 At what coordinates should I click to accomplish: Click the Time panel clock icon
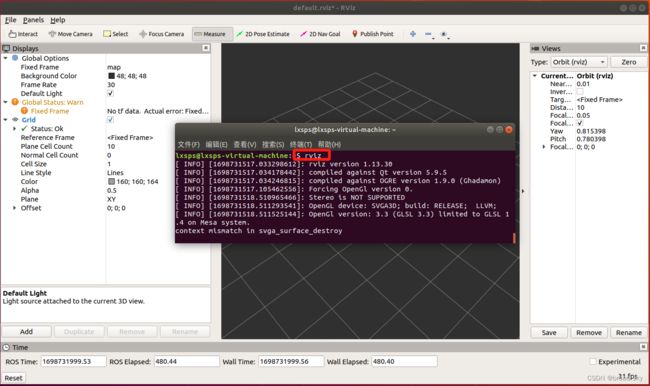[x=6, y=347]
